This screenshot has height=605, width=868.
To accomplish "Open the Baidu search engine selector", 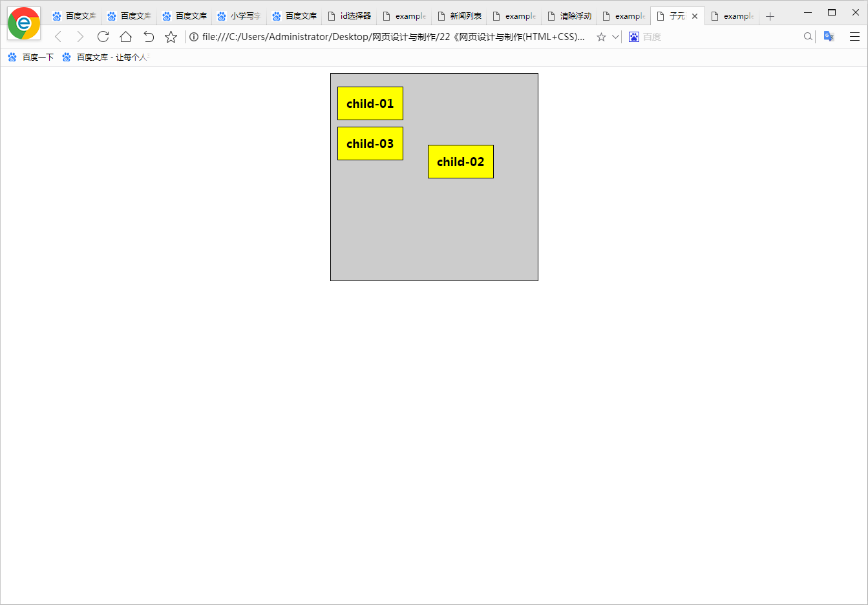I will [634, 37].
